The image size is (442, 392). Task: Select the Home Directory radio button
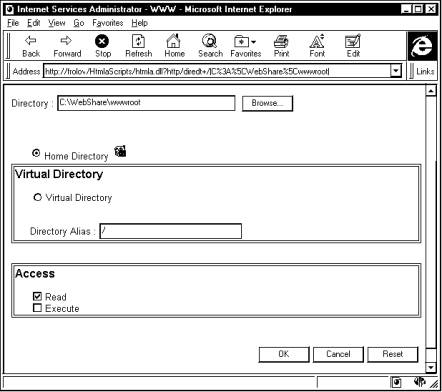(36, 153)
